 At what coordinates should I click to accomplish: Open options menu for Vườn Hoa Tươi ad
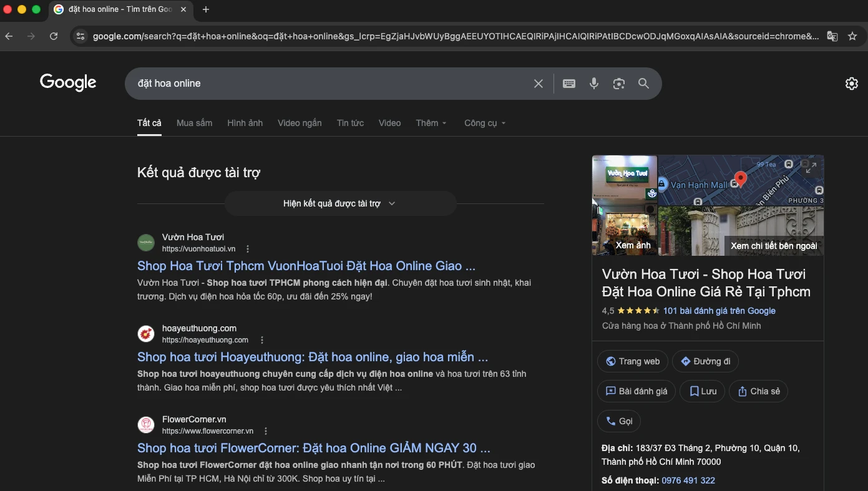pyautogui.click(x=248, y=249)
